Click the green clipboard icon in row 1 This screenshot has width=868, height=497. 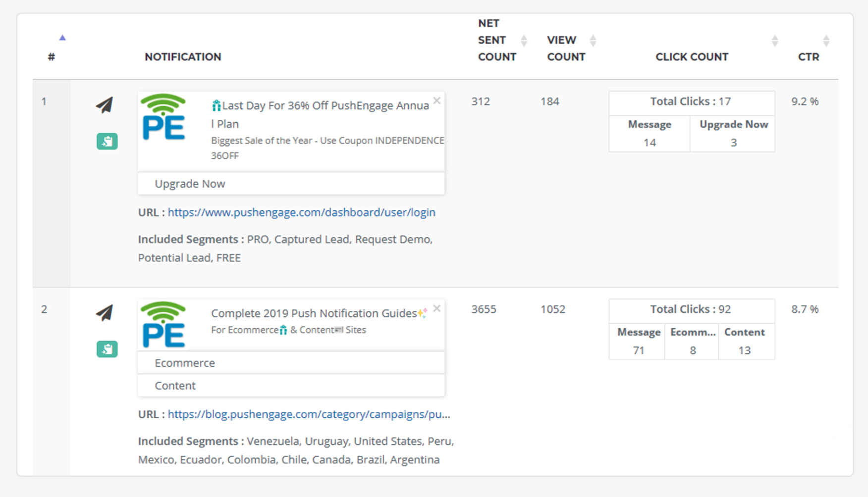[107, 142]
